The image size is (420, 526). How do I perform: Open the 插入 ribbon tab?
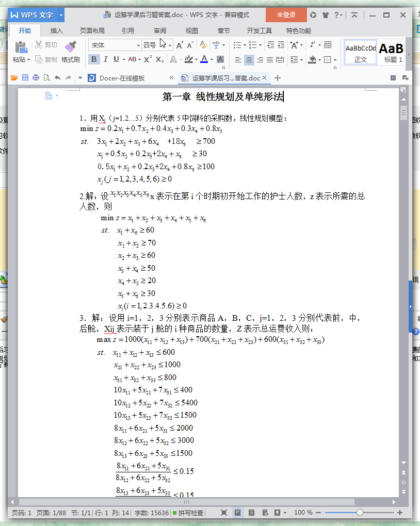(x=56, y=31)
